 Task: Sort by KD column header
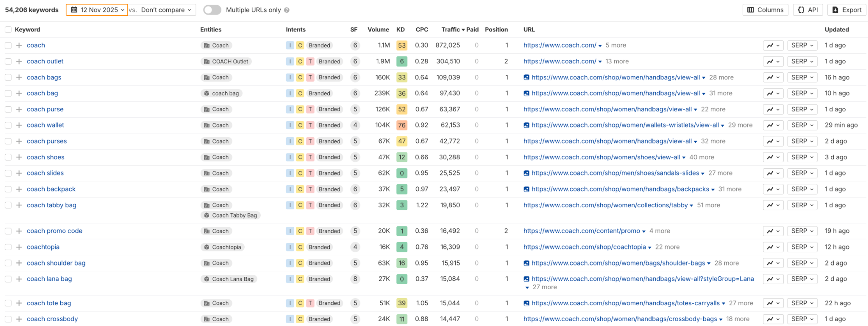pyautogui.click(x=400, y=30)
